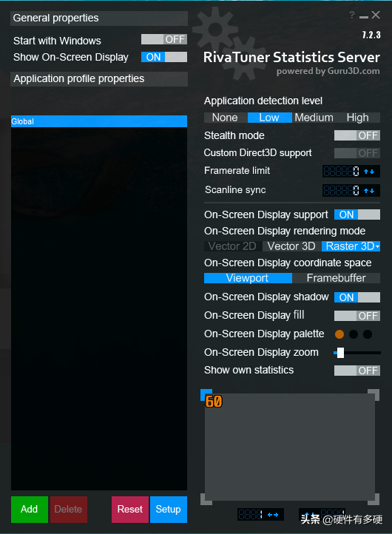
Task: Select the Global profile in list
Action: click(99, 121)
